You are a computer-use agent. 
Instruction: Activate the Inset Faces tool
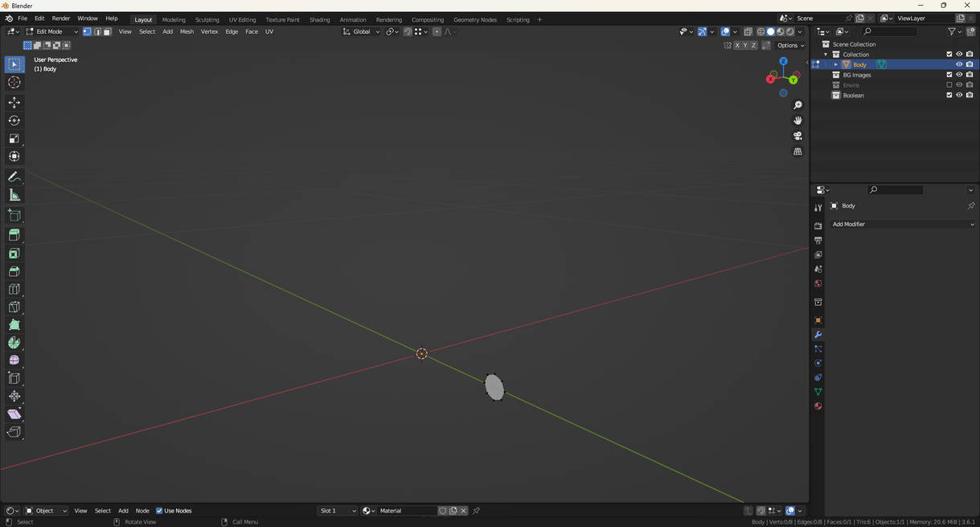coord(14,253)
